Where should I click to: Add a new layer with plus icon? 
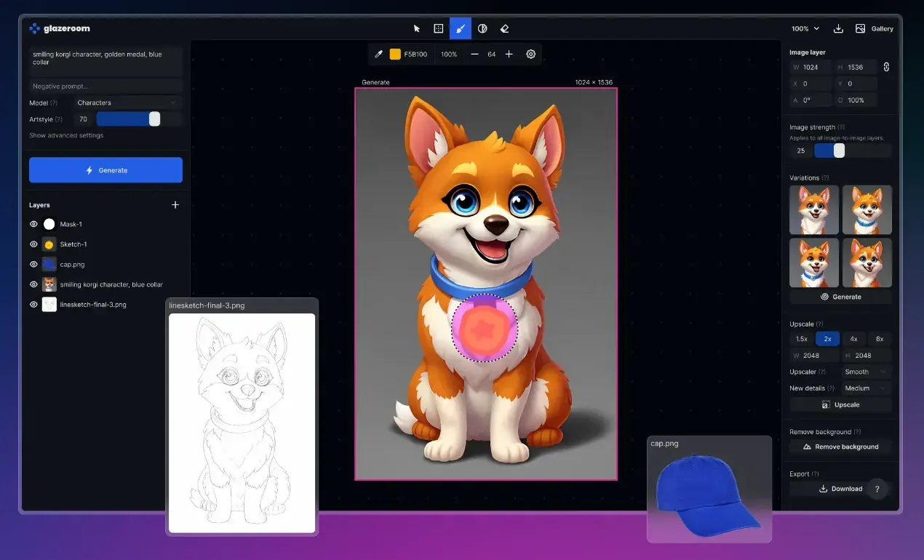pyautogui.click(x=175, y=205)
